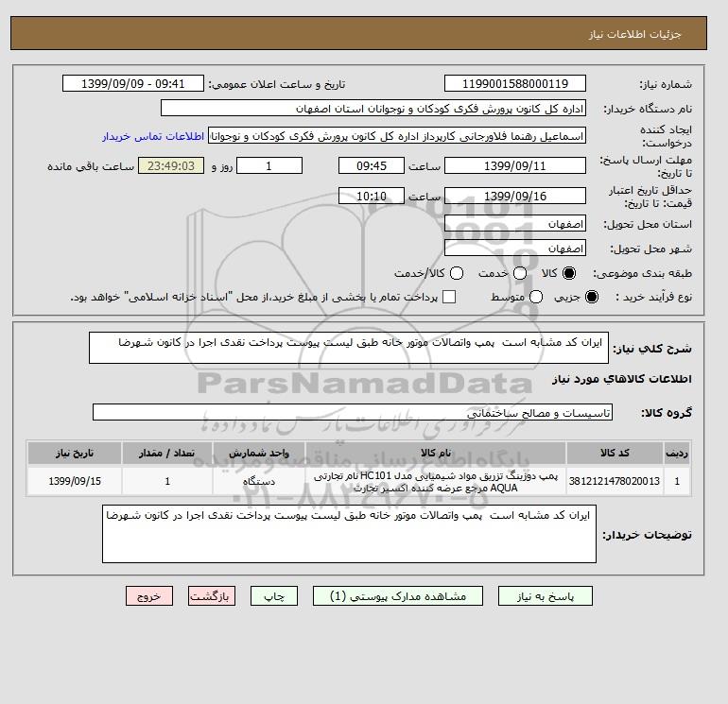This screenshot has height=704, width=728.
Task: Click the delivery city field اصفهان
Action: point(515,248)
